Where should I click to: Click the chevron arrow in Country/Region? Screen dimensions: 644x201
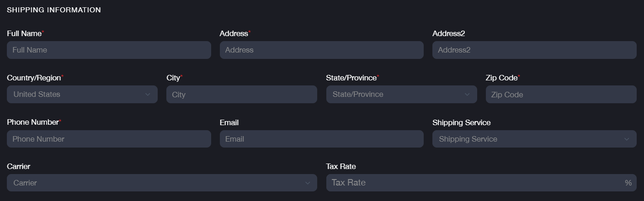point(148,95)
